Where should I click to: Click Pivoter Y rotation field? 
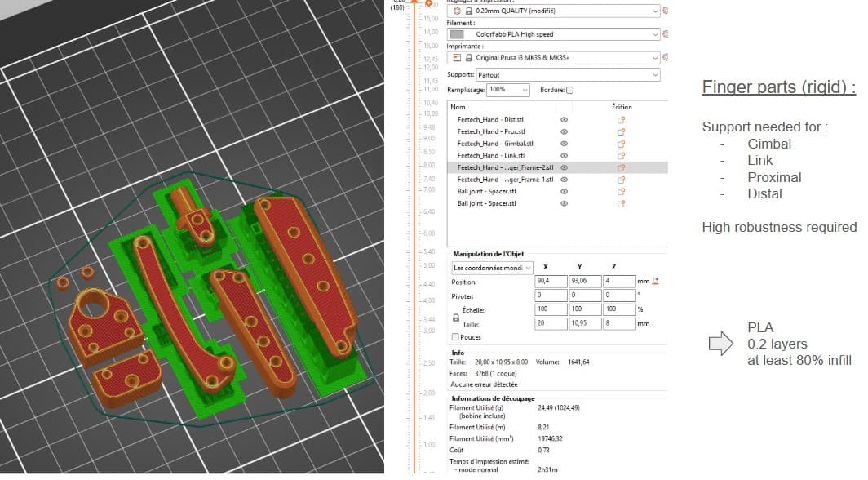[585, 296]
